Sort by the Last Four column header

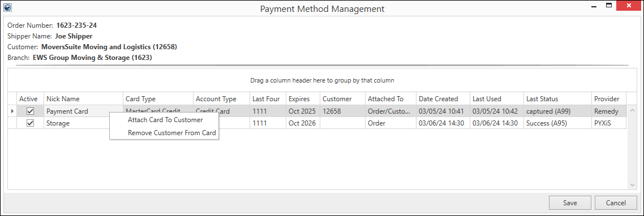pyautogui.click(x=268, y=98)
